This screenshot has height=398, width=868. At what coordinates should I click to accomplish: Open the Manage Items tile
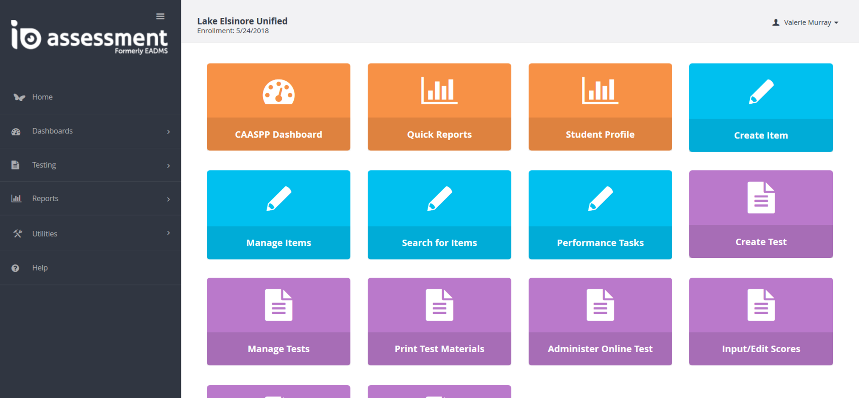click(278, 215)
